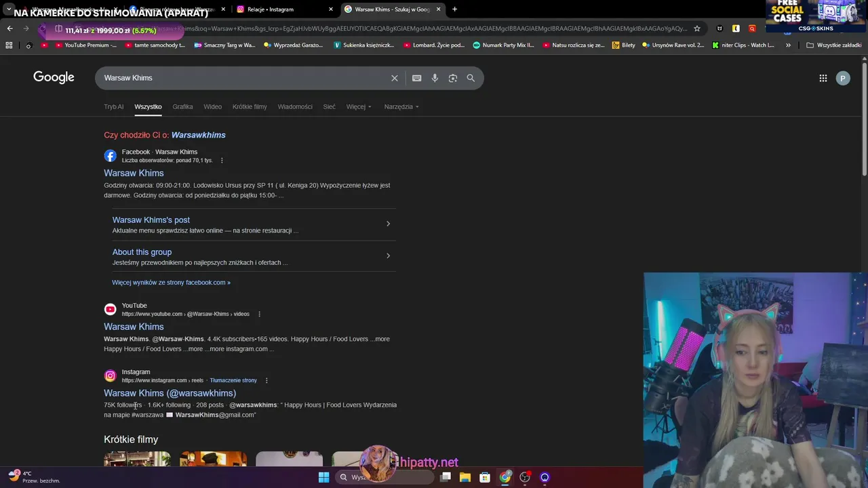Screen dimensions: 868x488
Task: Open the second Krótkie filmy video thumbnail
Action: coord(213,459)
